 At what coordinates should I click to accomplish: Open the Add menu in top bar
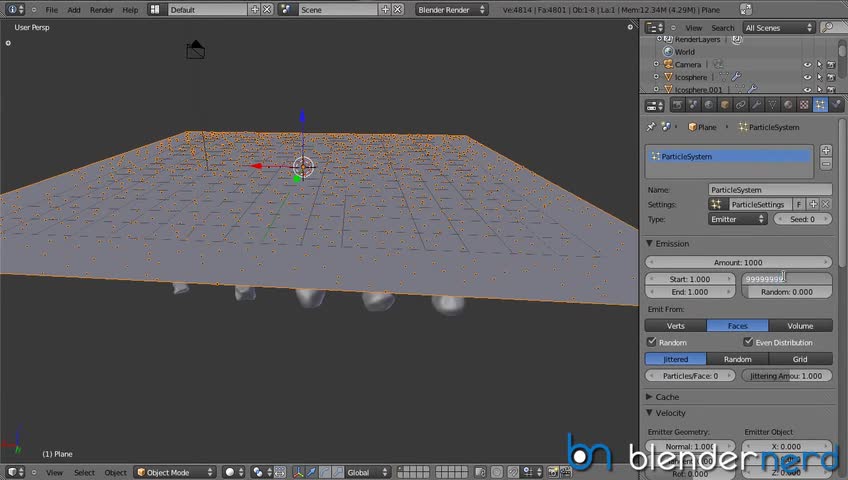[x=74, y=10]
